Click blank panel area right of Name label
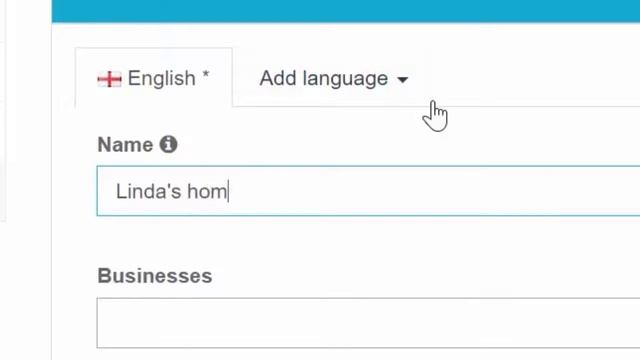Image resolution: width=640 pixels, height=360 pixels. click(408, 145)
